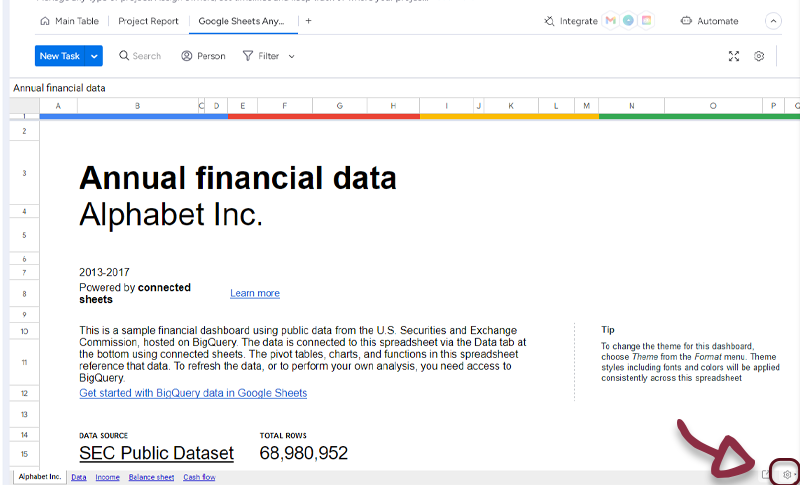This screenshot has width=800, height=485.
Task: Click the Search input field
Action: [x=146, y=57]
